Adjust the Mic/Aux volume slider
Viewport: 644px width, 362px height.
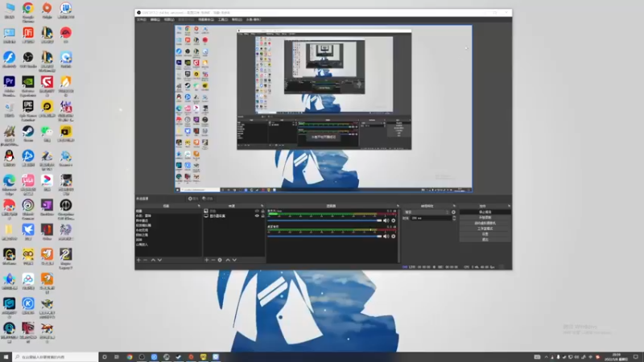(x=324, y=220)
